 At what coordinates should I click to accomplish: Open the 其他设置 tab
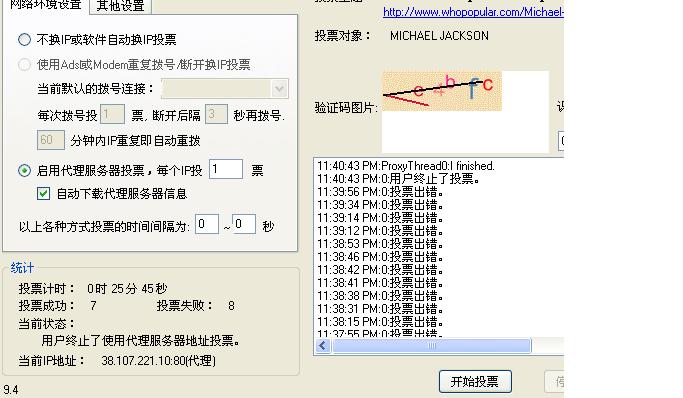click(121, 6)
